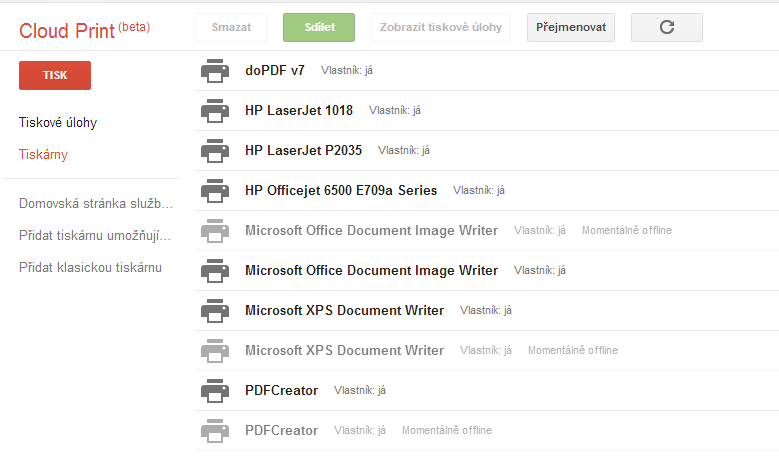Click Momentálně offline on the XPS Document Writer row
Screen dimensions: 779x459
click(x=573, y=350)
